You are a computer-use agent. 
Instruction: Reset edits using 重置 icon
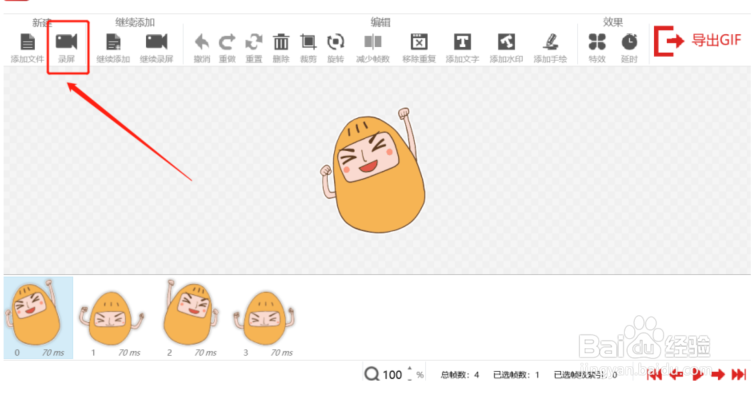(254, 42)
